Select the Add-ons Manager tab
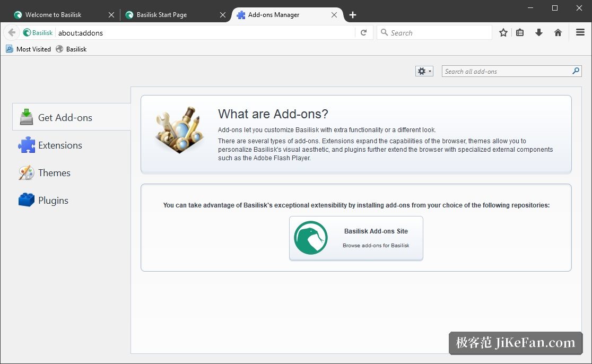The image size is (592, 364). pos(287,15)
